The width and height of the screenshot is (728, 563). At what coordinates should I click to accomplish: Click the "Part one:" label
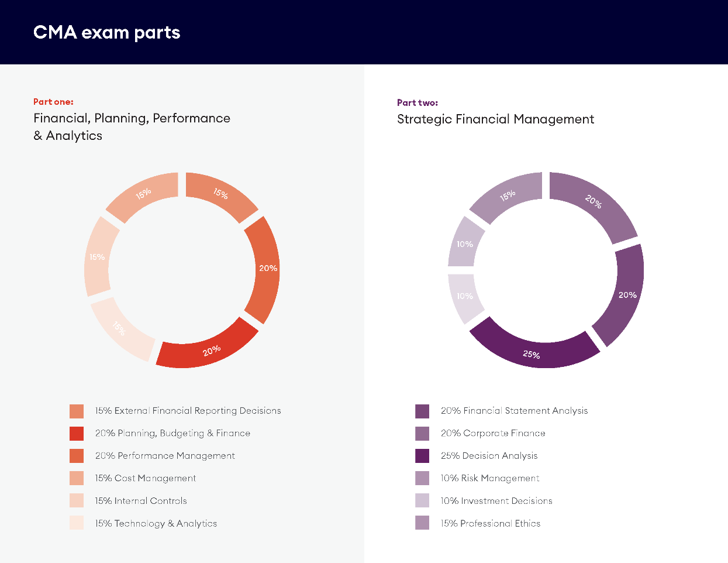click(53, 102)
